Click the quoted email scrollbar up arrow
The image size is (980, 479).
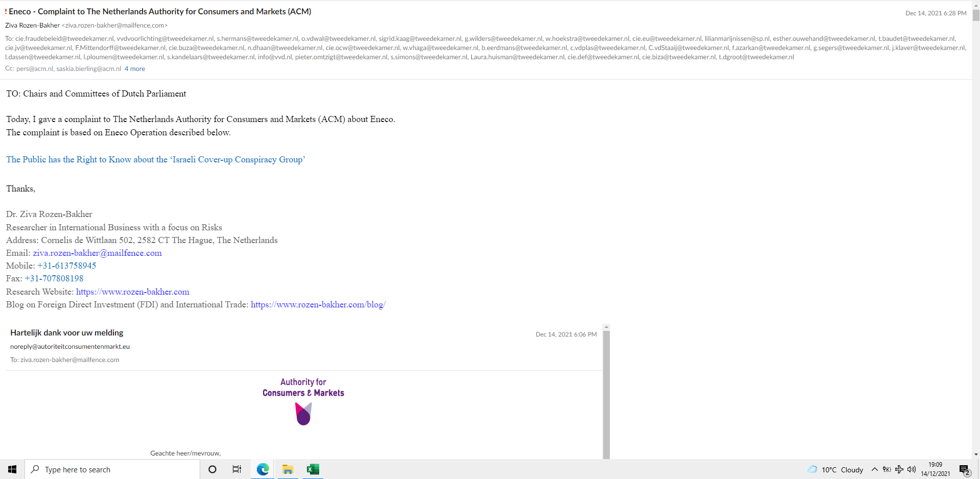[x=606, y=327]
